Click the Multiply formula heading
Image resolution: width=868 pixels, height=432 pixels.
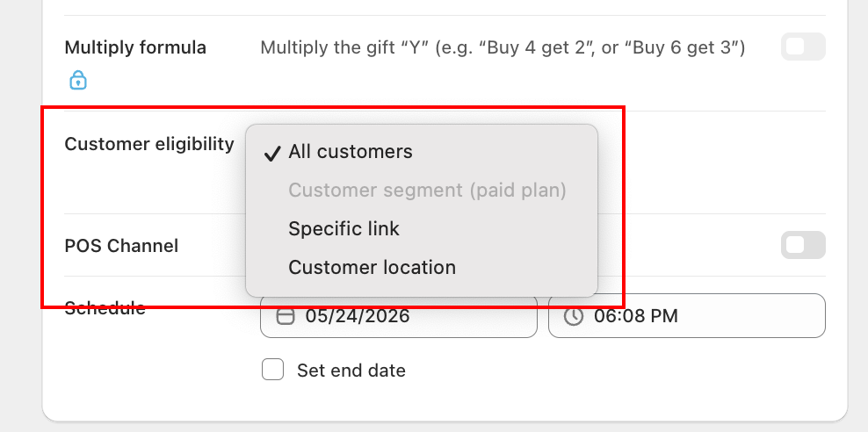tap(135, 47)
